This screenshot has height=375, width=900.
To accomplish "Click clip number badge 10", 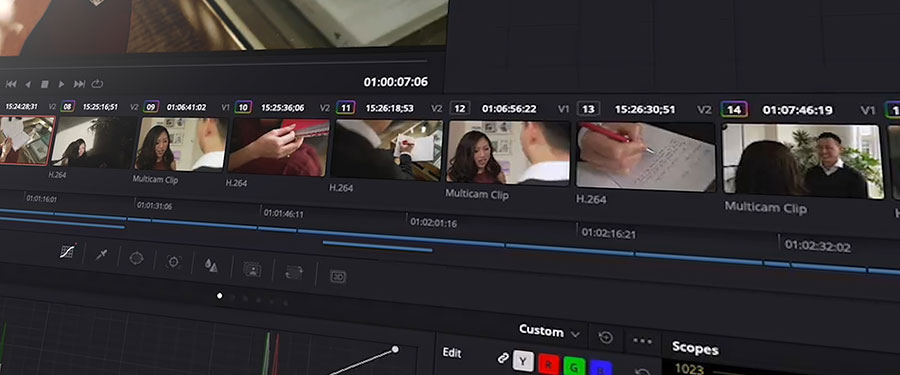I will click(x=243, y=107).
